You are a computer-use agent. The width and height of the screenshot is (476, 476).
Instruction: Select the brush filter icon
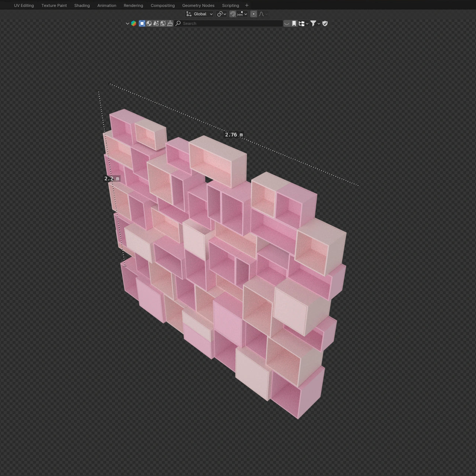tap(170, 23)
